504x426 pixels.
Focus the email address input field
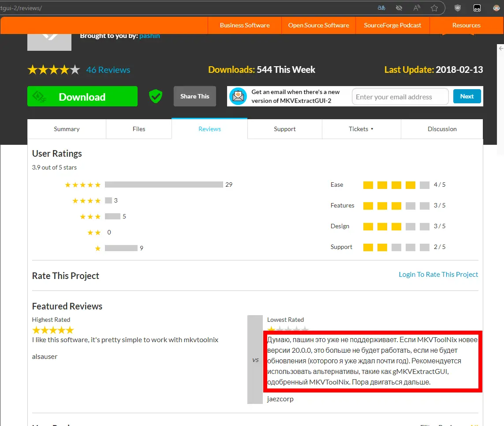pos(400,97)
